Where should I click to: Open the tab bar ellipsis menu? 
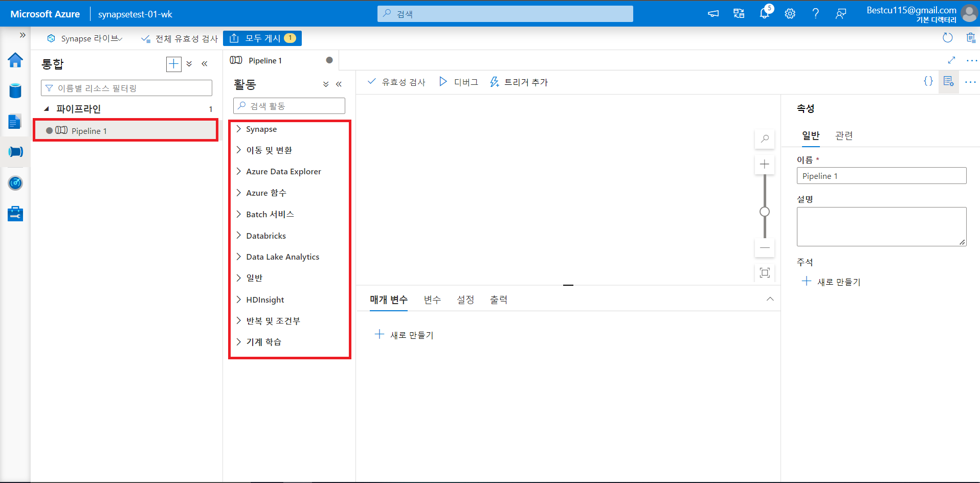point(972,60)
